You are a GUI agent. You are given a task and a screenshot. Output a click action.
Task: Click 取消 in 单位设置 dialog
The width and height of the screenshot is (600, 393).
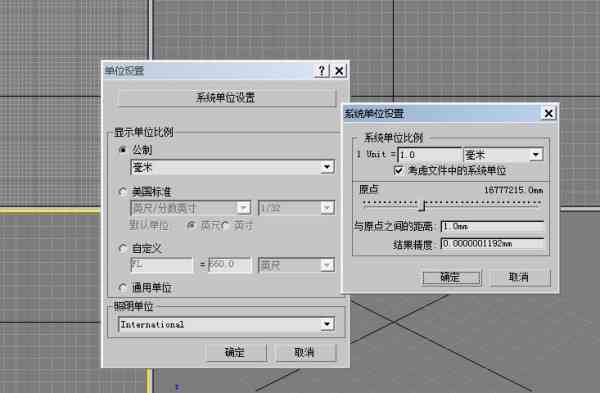click(305, 352)
